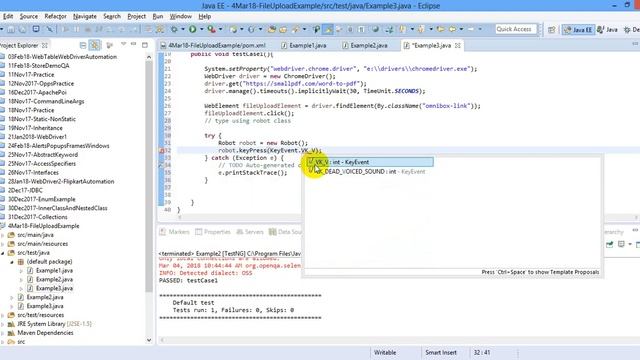
Task: Click the Forward navigation arrow icon
Action: [x=471, y=29]
